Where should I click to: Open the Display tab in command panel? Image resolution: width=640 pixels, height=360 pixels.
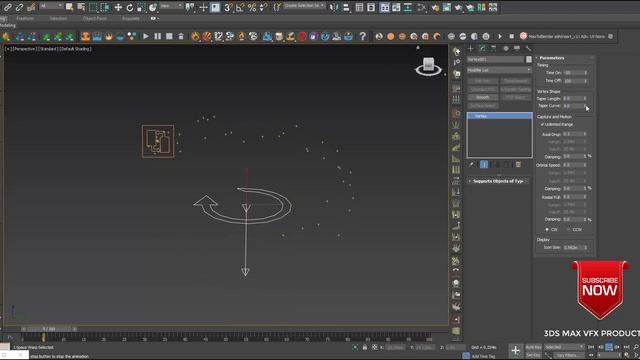517,49
